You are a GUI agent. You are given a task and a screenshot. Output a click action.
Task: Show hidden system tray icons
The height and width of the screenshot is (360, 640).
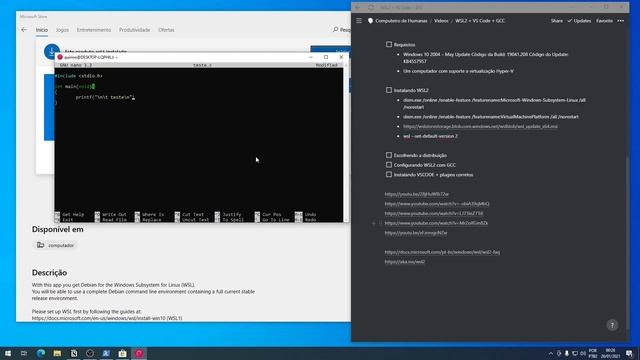(x=551, y=353)
